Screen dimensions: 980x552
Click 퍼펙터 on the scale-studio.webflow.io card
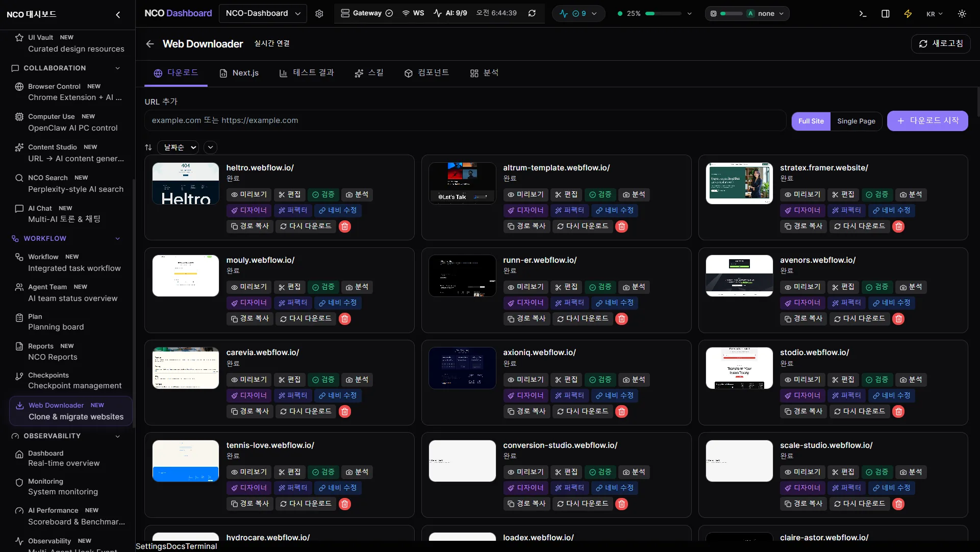(846, 488)
